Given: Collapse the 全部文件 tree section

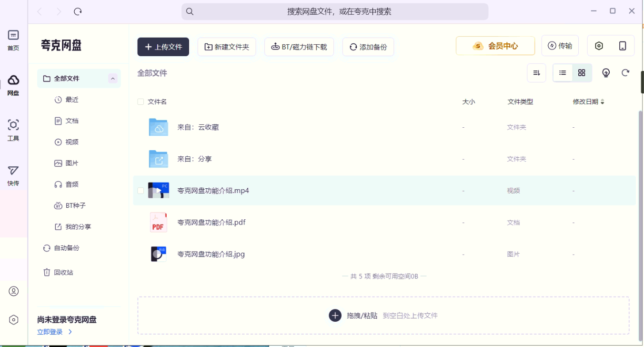Looking at the screenshot, I should pos(113,79).
